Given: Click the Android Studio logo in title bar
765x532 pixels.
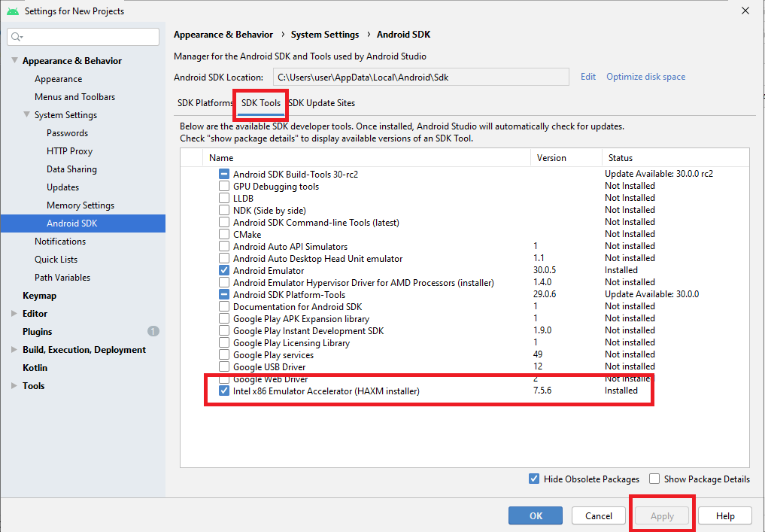Looking at the screenshot, I should coord(13,11).
